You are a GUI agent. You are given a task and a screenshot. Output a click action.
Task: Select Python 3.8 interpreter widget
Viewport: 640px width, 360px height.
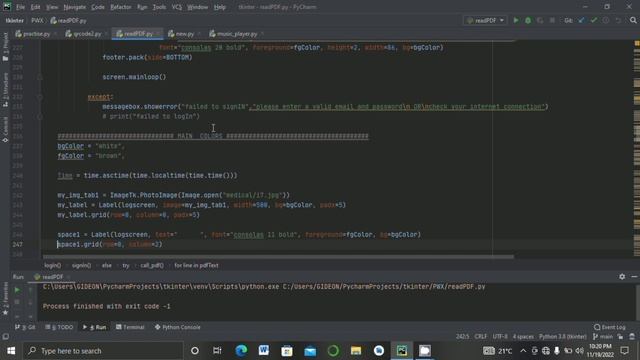pyautogui.click(x=562, y=337)
